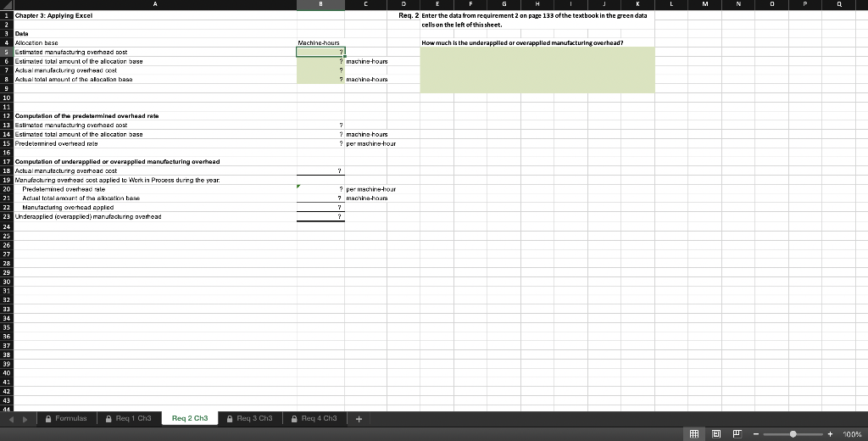Image resolution: width=868 pixels, height=441 pixels.
Task: Select column A header
Action: [154, 4]
